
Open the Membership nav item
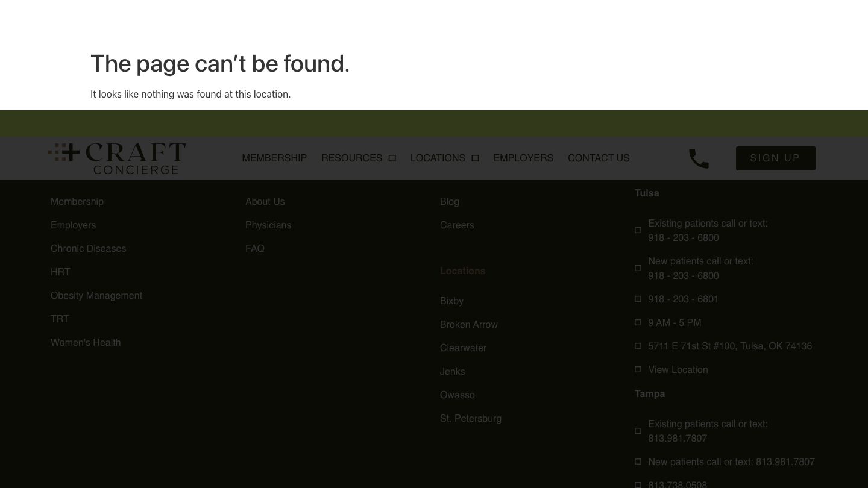point(274,158)
